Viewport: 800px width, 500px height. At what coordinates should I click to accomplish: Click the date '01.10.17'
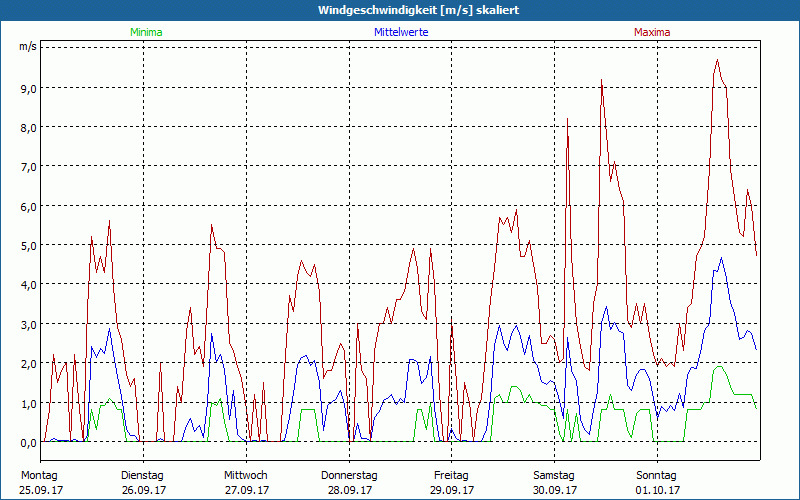658,490
